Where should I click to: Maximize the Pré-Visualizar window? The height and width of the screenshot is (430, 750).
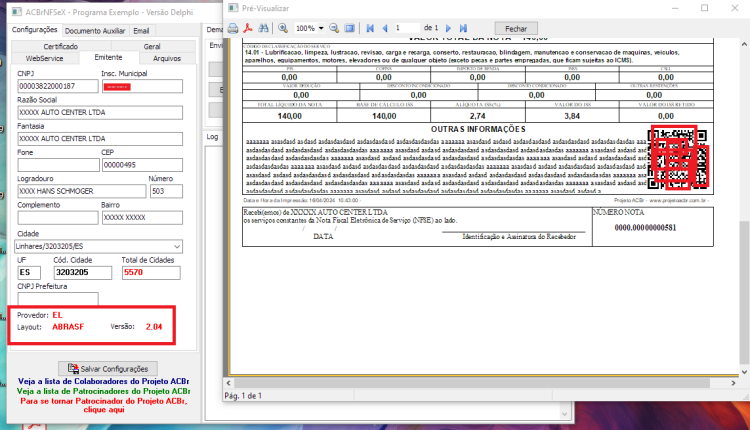tap(705, 8)
